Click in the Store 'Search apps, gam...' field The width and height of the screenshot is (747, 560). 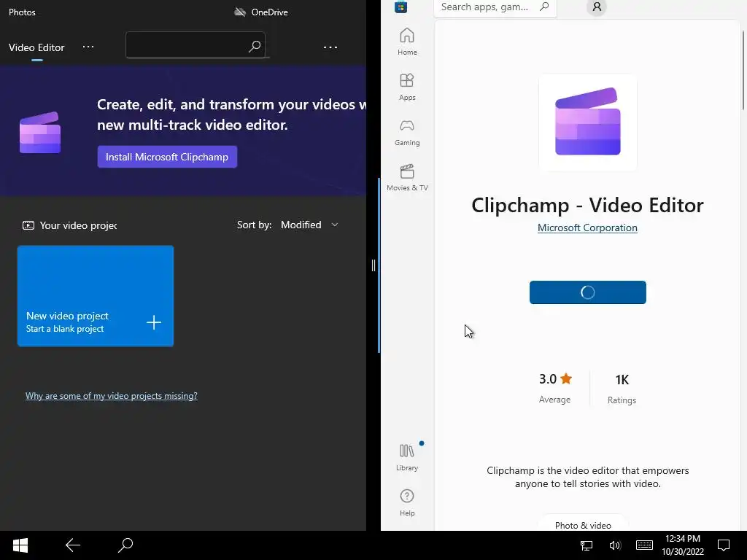pos(495,7)
